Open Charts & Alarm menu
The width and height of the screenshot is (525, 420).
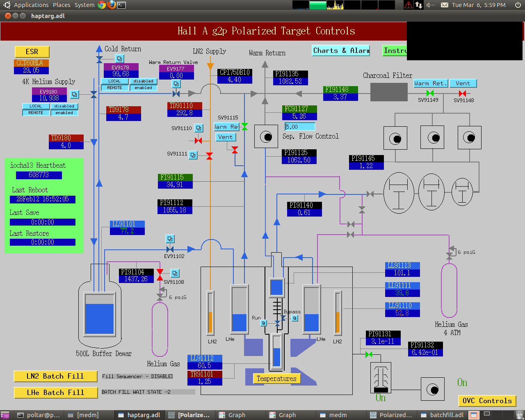point(341,50)
